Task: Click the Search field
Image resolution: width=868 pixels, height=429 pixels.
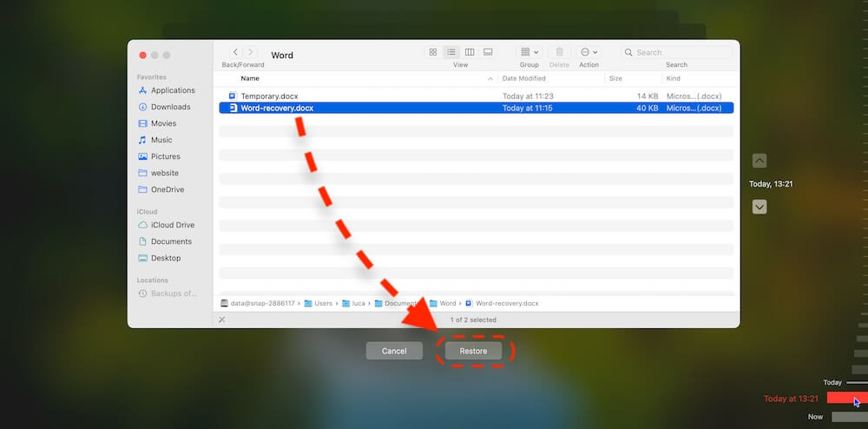Action: click(676, 53)
